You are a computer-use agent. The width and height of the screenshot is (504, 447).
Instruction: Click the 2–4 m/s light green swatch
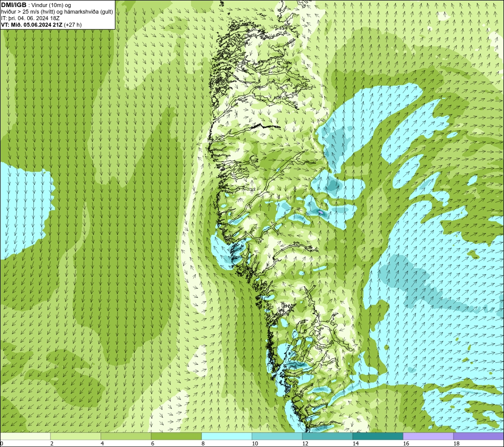76,436
